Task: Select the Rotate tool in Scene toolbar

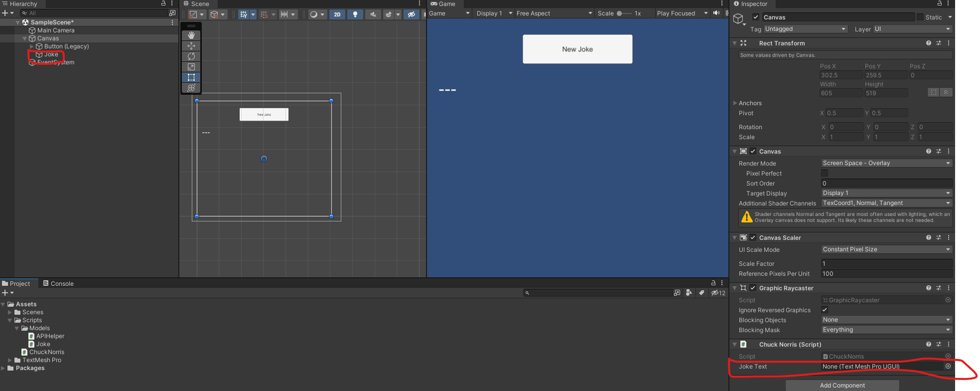Action: [x=191, y=56]
